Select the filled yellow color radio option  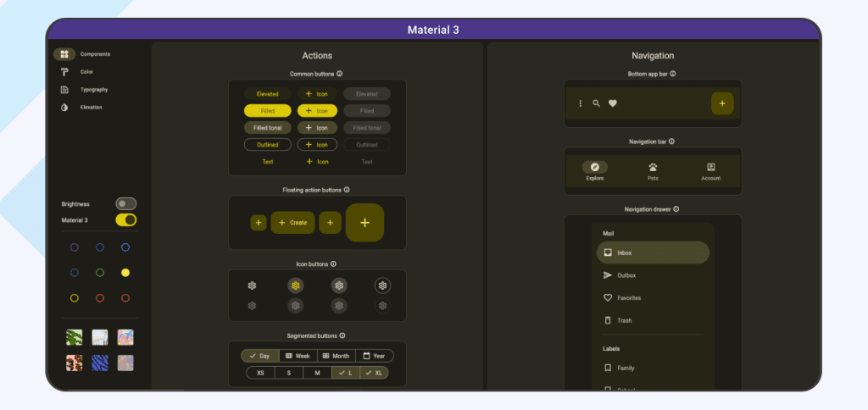coord(125,273)
